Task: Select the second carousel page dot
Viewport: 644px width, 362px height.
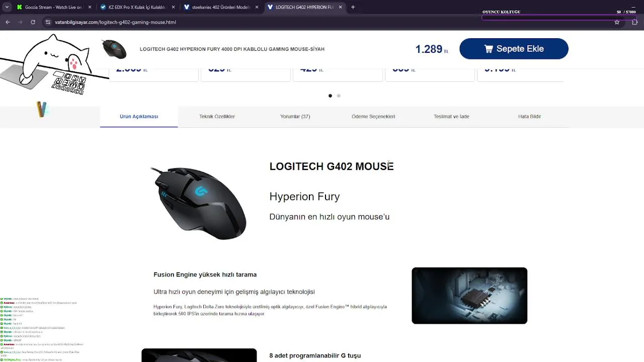Action: tap(339, 96)
